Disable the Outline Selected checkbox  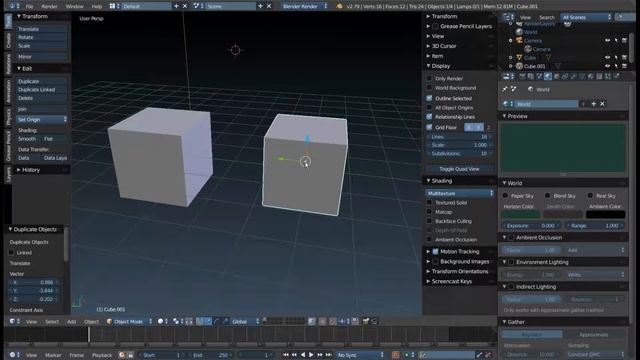pos(429,98)
